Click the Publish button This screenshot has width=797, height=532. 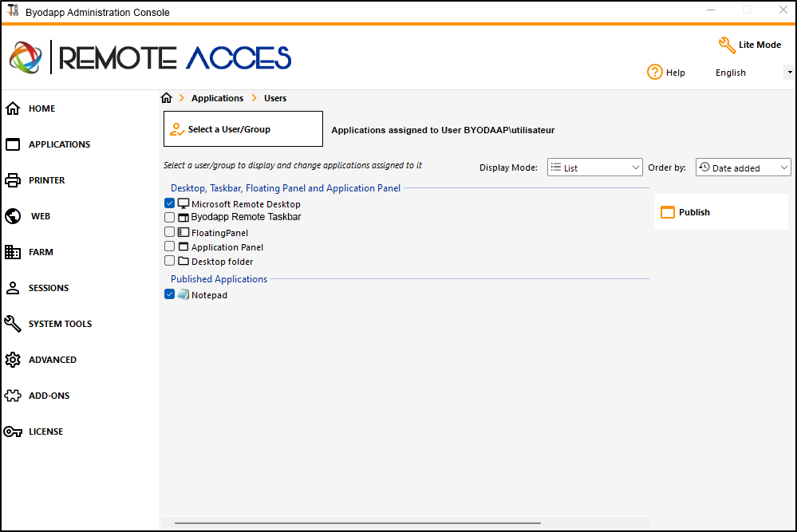tap(694, 212)
